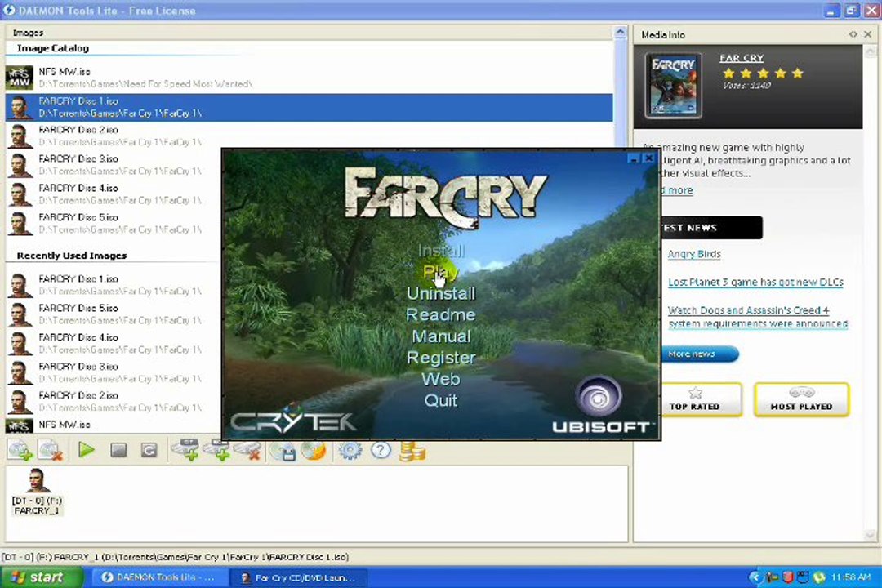This screenshot has width=882, height=588.
Task: Select NFS MW.iso in Recently Used Images
Action: pos(113,425)
